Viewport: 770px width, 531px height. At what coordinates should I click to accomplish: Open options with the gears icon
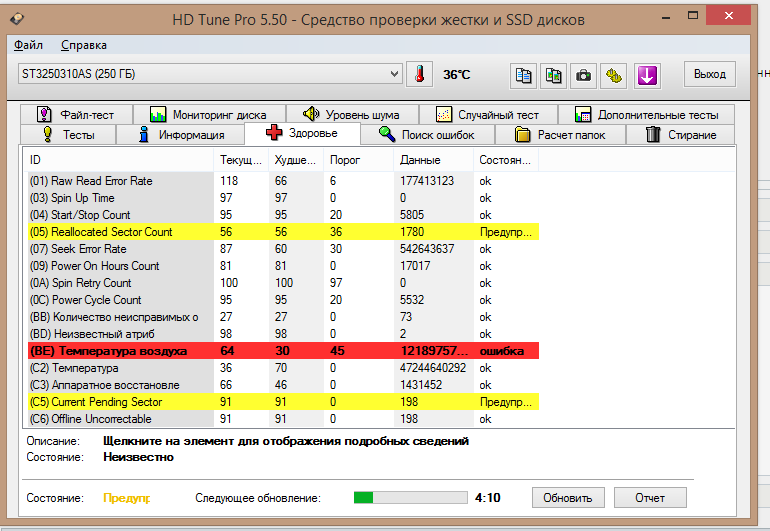(x=613, y=76)
